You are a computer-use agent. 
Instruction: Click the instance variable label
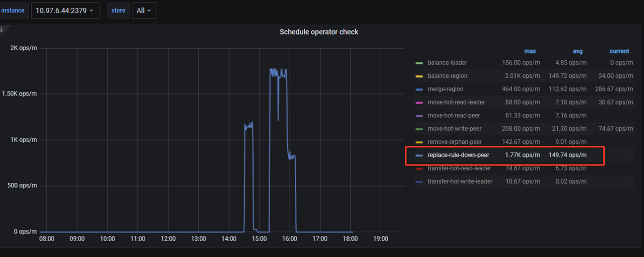click(13, 10)
